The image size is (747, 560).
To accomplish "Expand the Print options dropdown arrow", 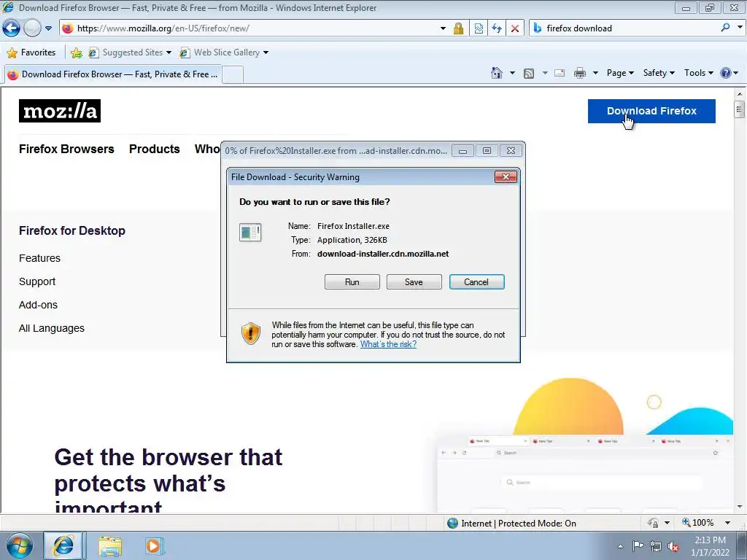I will (x=595, y=73).
